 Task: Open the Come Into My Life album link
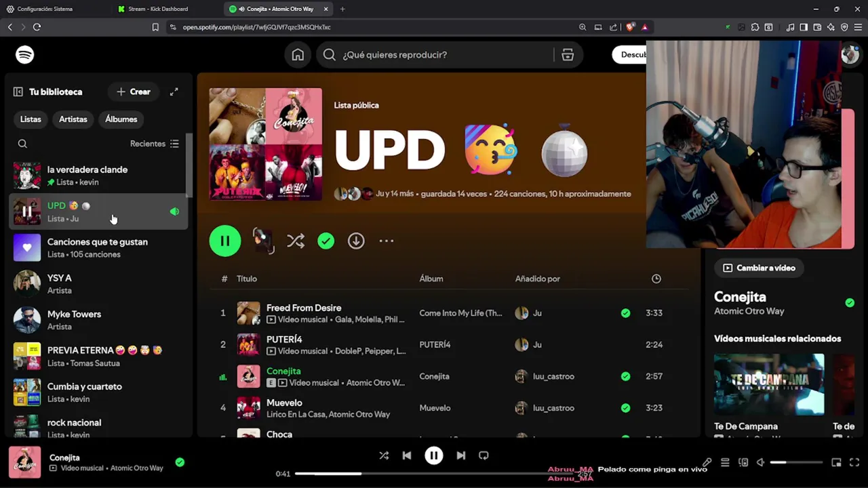pyautogui.click(x=460, y=313)
